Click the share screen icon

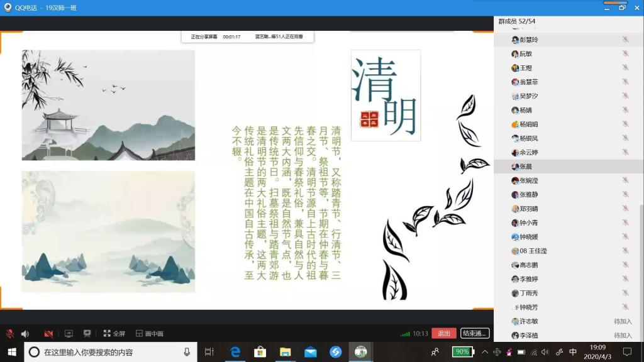[69, 334]
